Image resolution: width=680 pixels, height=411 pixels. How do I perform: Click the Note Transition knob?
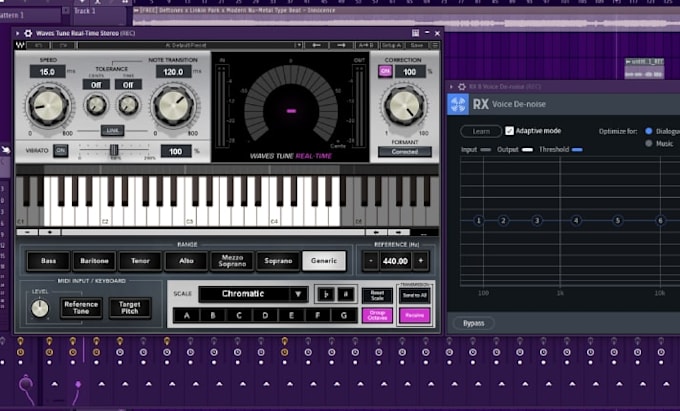coord(174,106)
